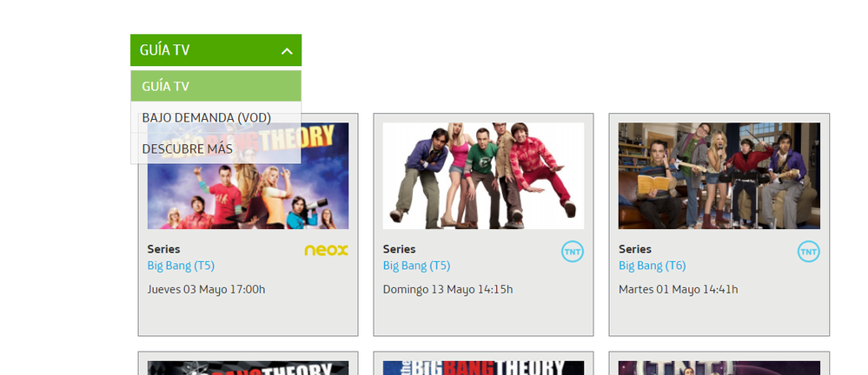Click the bottom-middle Big Bang Theory thumbnail
Image resolution: width=868 pixels, height=375 pixels.
click(x=483, y=368)
